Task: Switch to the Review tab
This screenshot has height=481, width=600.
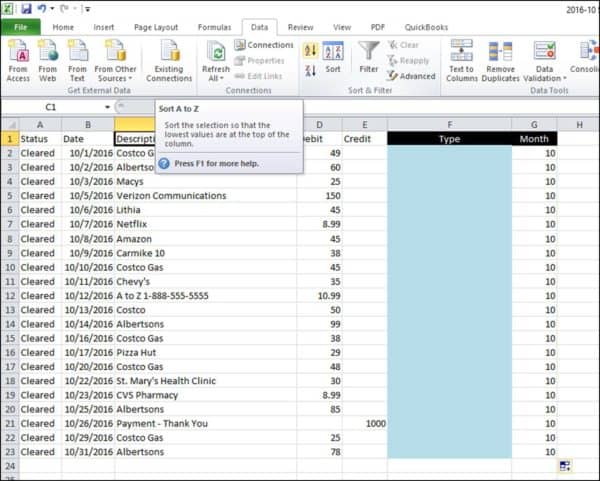Action: 300,27
